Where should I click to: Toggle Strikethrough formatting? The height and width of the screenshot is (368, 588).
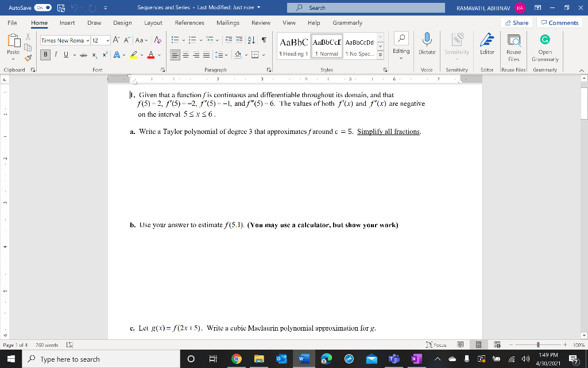tap(84, 55)
